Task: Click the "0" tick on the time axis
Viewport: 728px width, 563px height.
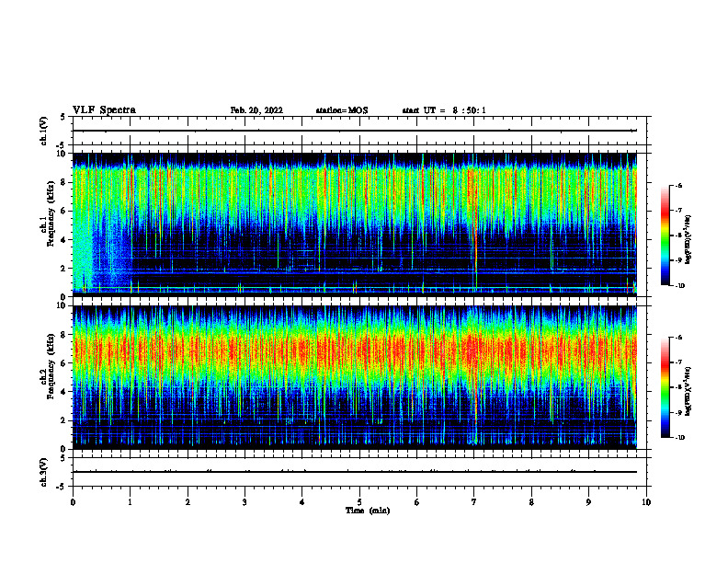Action: (x=73, y=502)
